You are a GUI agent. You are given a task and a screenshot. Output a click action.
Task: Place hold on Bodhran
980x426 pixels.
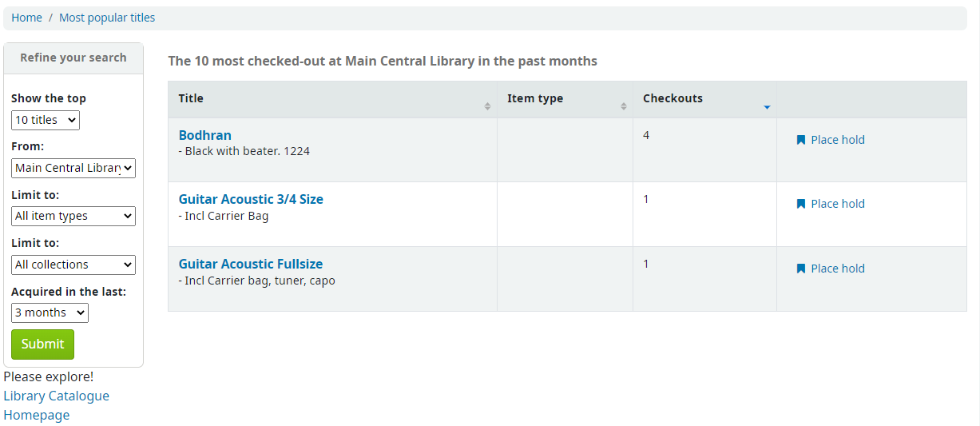pos(831,140)
